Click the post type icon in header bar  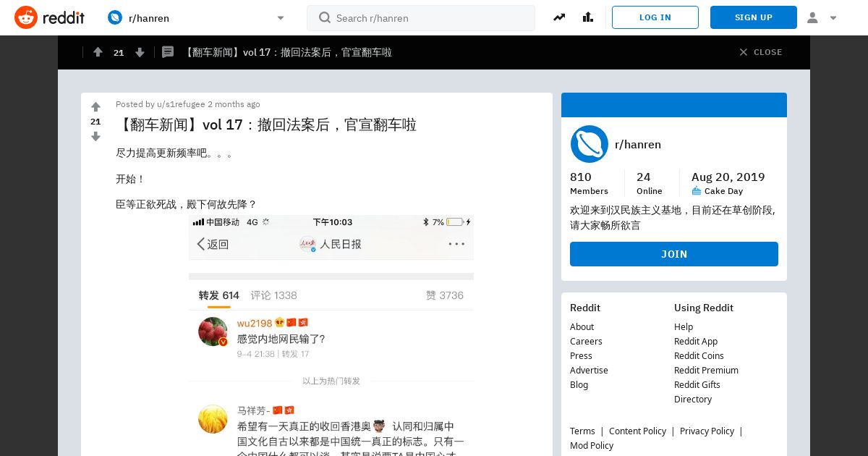(x=168, y=52)
